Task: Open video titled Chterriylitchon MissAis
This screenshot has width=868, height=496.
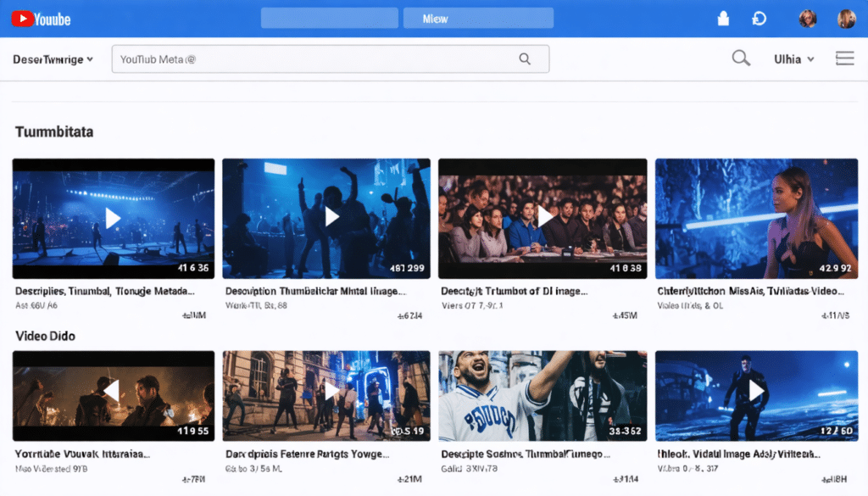Action: pos(751,291)
